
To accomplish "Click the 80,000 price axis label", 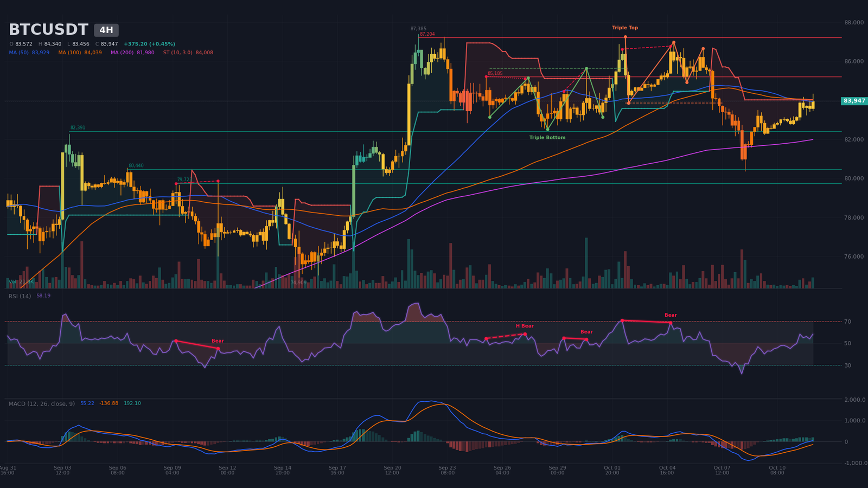I will (854, 178).
